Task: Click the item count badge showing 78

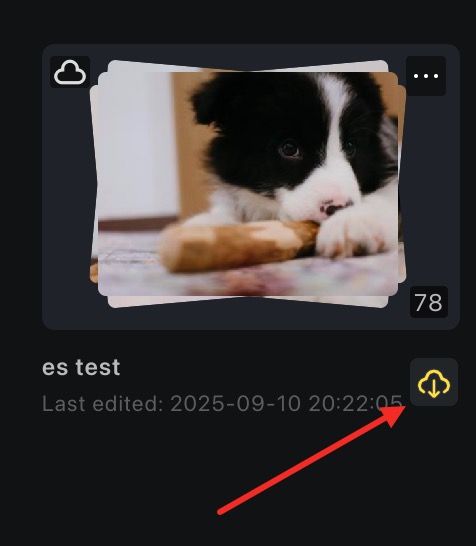Action: click(429, 302)
